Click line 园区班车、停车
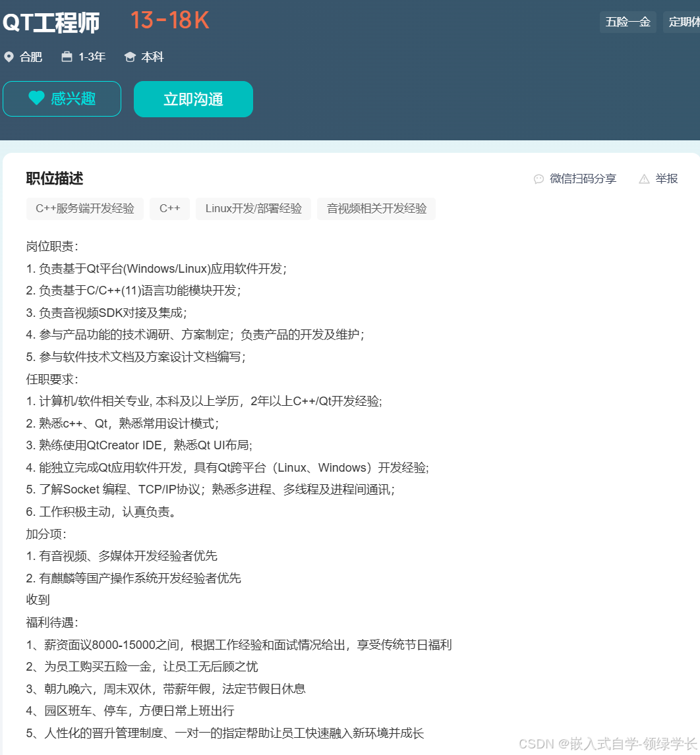 tap(130, 711)
